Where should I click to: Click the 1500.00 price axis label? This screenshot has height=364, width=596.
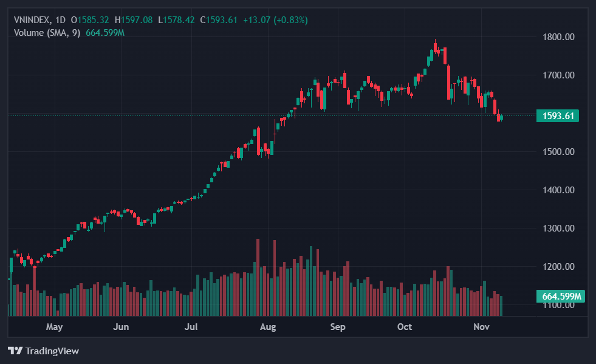click(558, 152)
